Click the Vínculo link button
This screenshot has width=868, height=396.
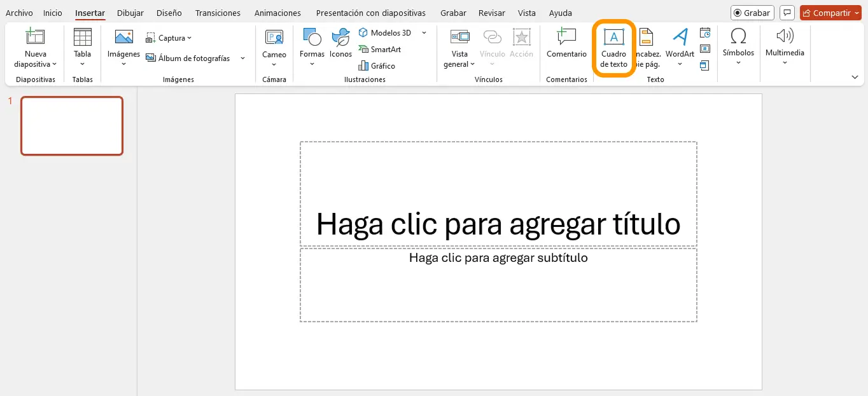(493, 47)
